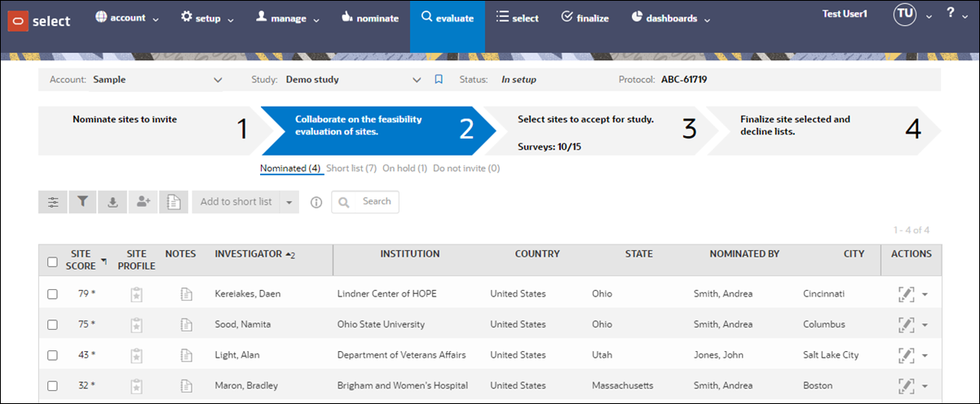Expand the Account Sample dropdown
The image size is (980, 404).
pyautogui.click(x=218, y=80)
